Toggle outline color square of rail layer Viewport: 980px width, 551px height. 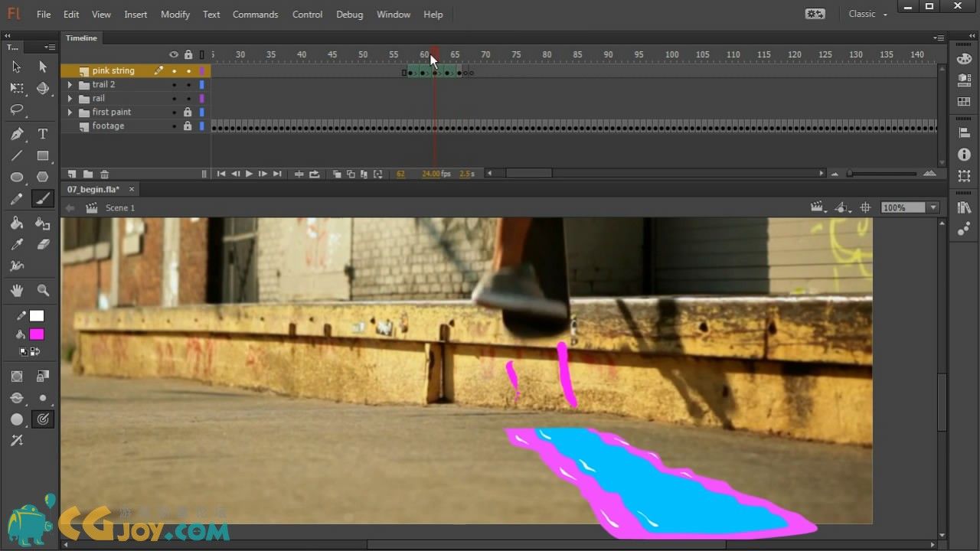tap(202, 99)
